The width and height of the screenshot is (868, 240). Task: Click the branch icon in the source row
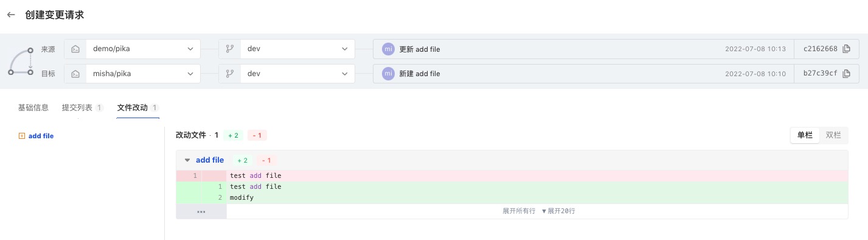click(x=230, y=49)
